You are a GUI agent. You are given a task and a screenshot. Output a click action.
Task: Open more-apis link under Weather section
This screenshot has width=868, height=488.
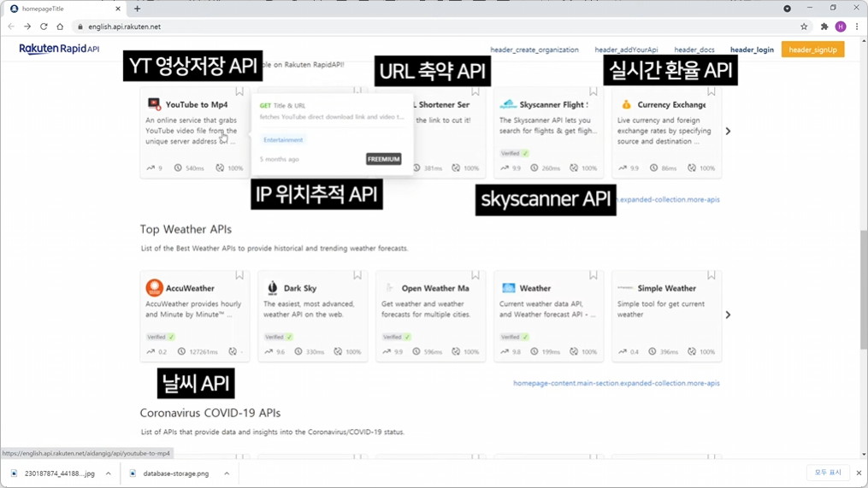[x=616, y=383]
